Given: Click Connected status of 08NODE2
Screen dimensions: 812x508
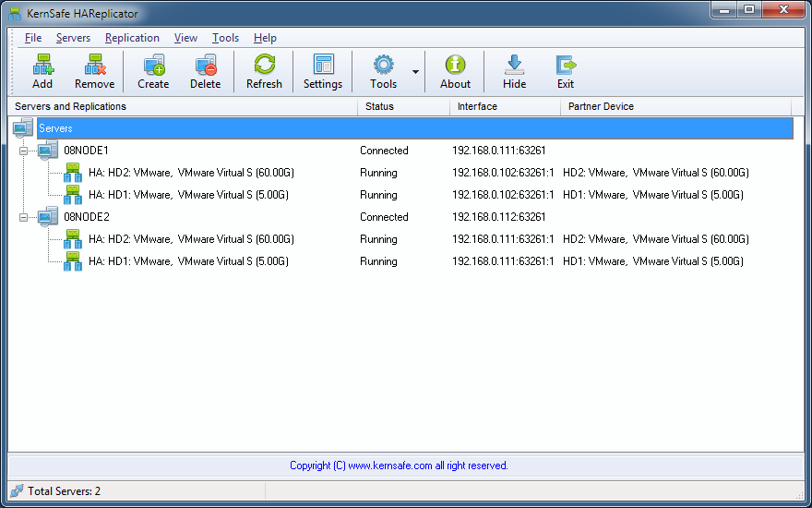Looking at the screenshot, I should click(x=384, y=217).
